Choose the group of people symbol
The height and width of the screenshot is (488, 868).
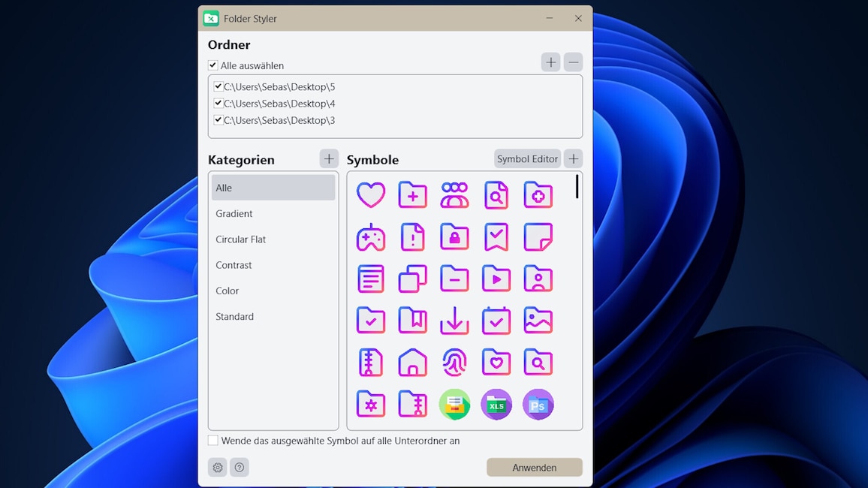click(x=454, y=195)
